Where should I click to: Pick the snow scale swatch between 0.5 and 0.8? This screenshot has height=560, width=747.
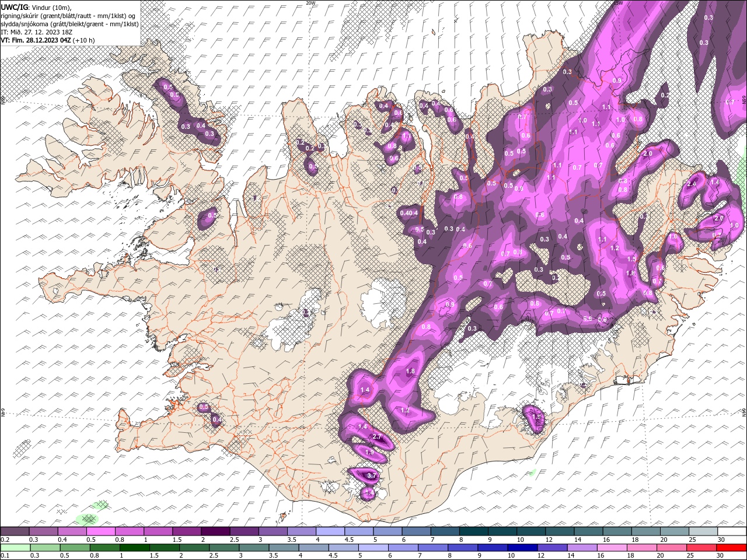click(101, 531)
